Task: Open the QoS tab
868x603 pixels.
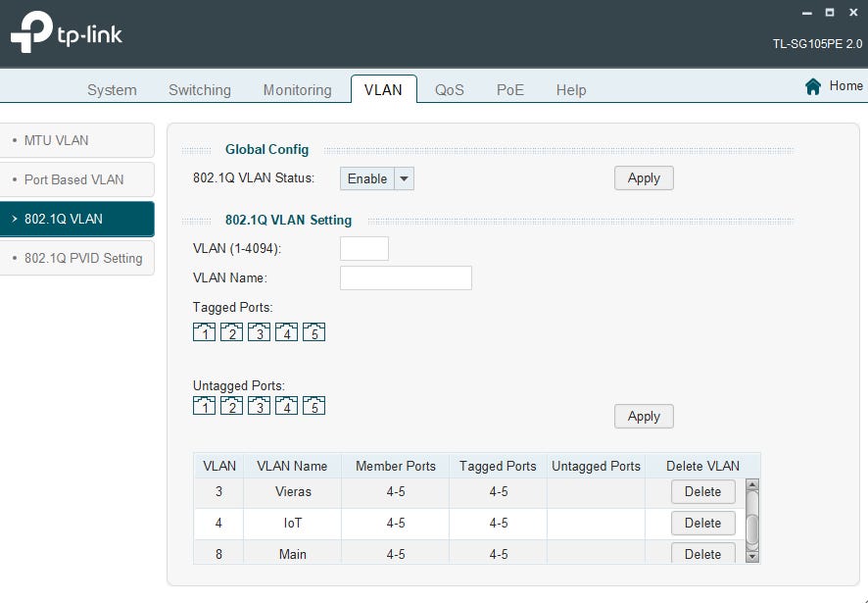Action: pos(449,90)
